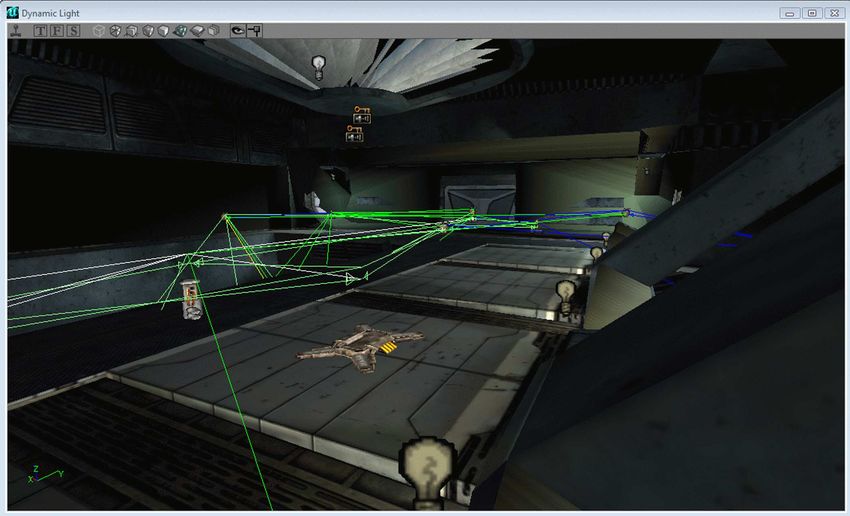Select the plain textured cube mode icon
The height and width of the screenshot is (516, 850).
(x=163, y=31)
